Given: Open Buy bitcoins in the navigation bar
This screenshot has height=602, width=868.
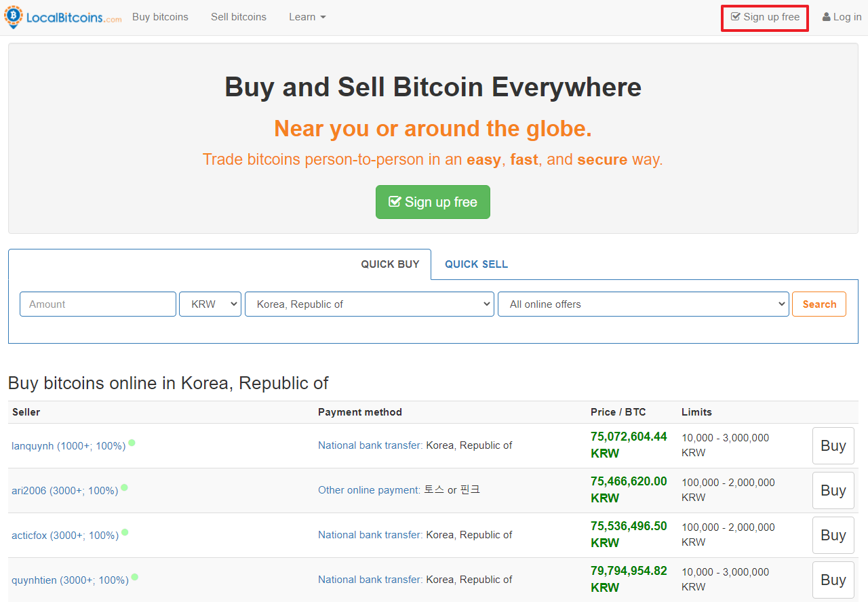Looking at the screenshot, I should [160, 17].
